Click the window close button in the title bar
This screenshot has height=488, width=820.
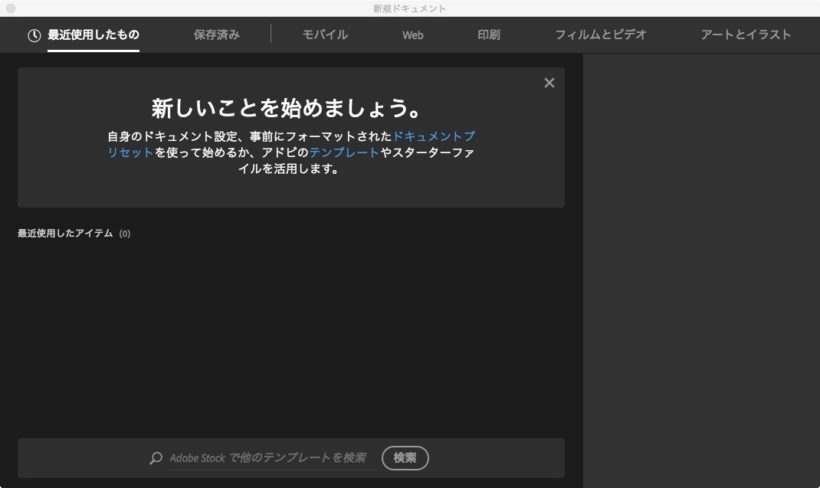[11, 8]
